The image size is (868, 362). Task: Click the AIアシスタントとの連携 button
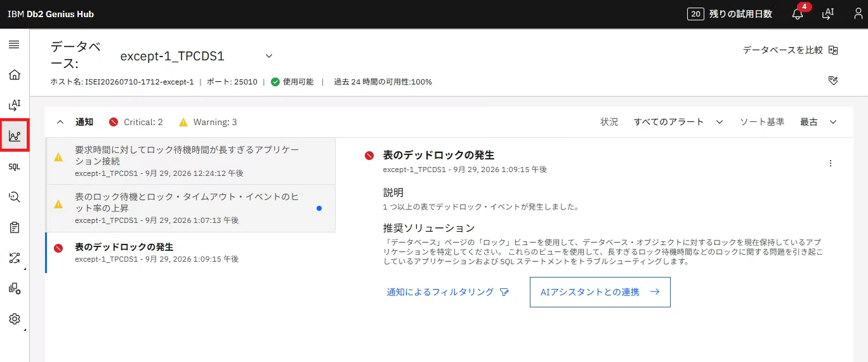click(600, 292)
